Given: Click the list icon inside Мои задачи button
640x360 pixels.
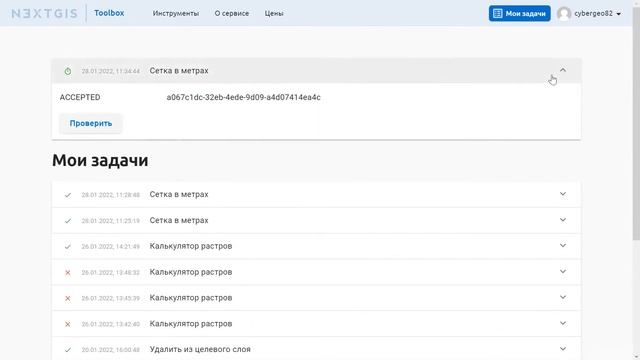Looking at the screenshot, I should tap(498, 13).
